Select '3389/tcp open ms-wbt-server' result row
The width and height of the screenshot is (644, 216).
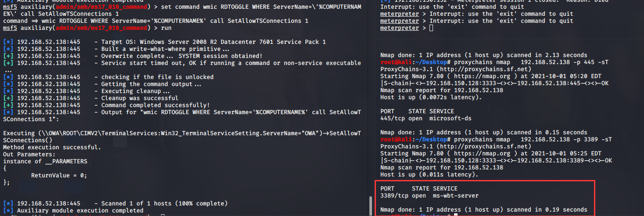pyautogui.click(x=429, y=196)
